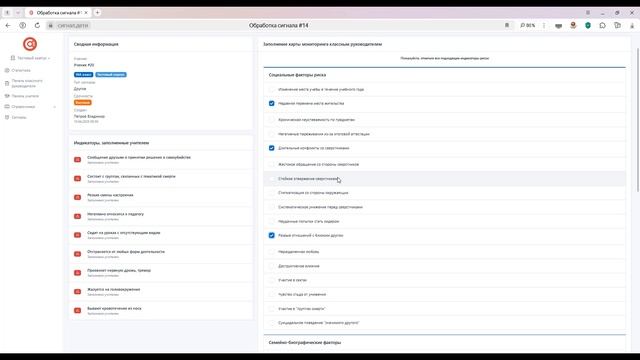Click the Панель учителя sidebar icon
This screenshot has height=360, width=640.
7,96
